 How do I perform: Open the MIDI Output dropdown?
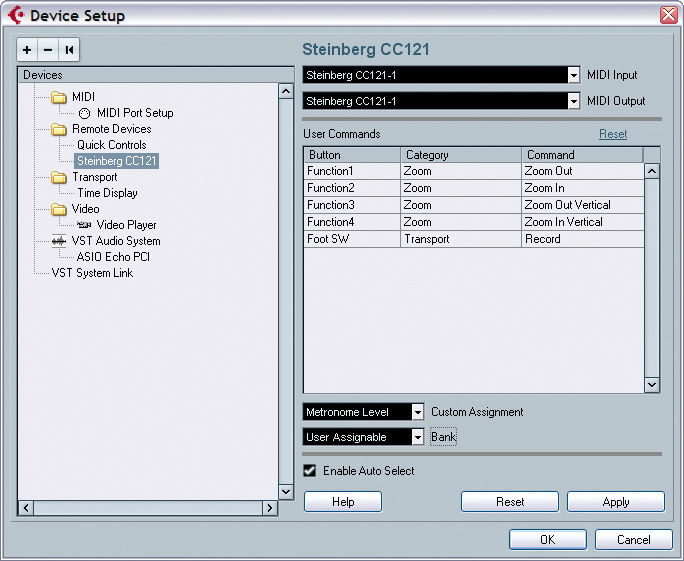point(573,101)
